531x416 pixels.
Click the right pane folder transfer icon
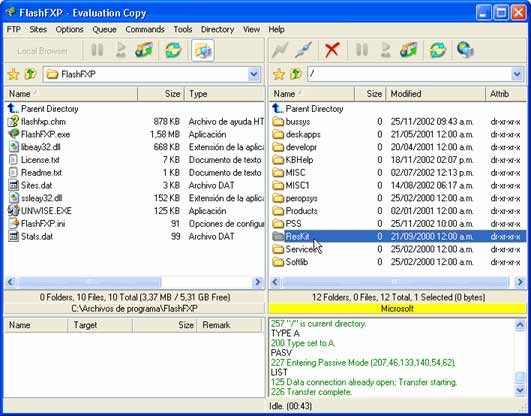408,50
